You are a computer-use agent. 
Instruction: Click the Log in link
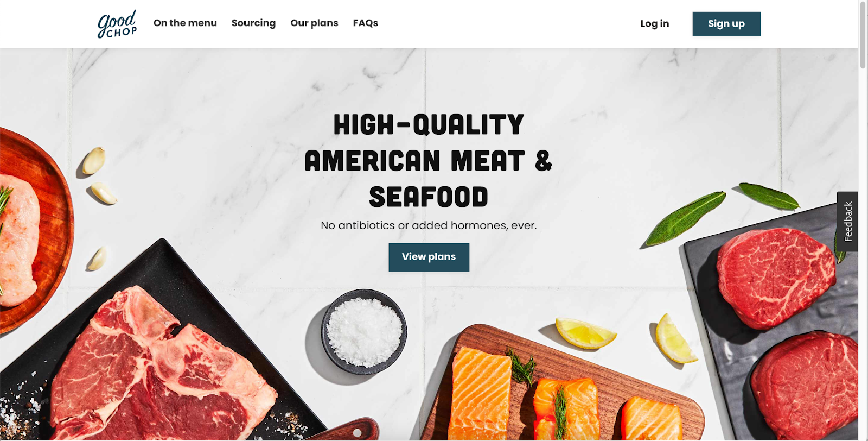[654, 24]
